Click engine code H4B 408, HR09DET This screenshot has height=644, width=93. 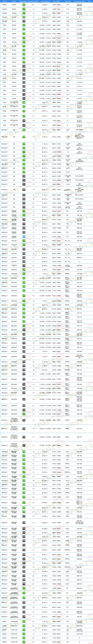(x=79, y=5)
